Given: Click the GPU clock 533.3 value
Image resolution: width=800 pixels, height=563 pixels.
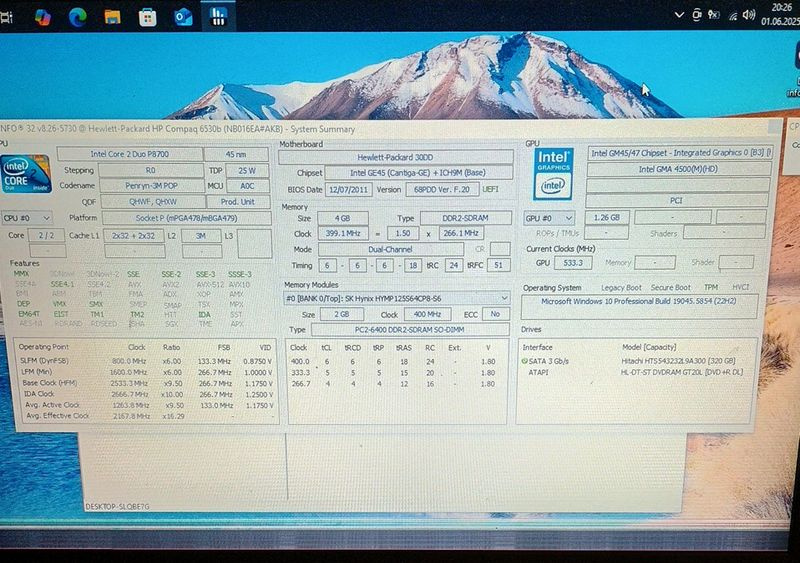Looking at the screenshot, I should 572,263.
